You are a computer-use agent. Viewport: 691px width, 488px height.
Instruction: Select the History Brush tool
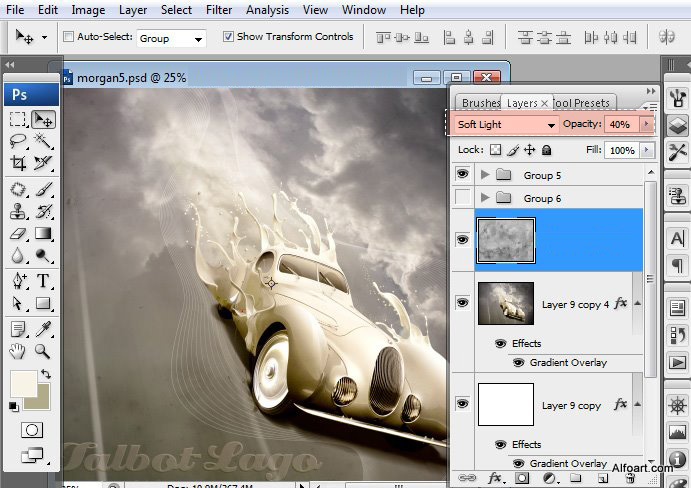[43, 212]
